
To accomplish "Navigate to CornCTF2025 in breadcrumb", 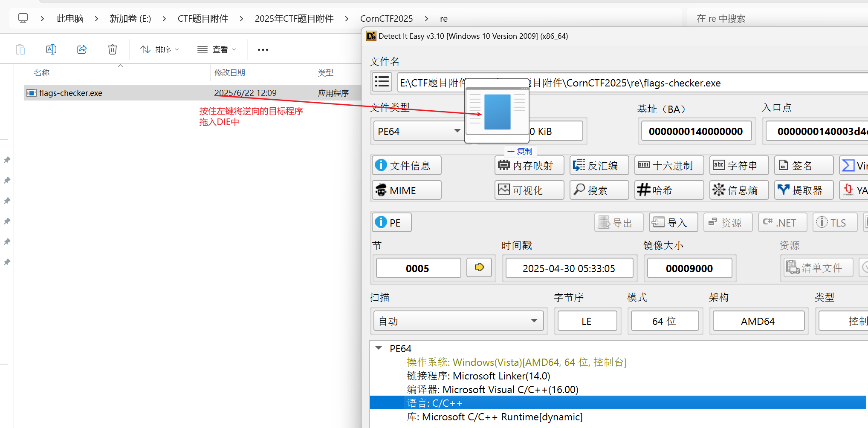I will (387, 18).
